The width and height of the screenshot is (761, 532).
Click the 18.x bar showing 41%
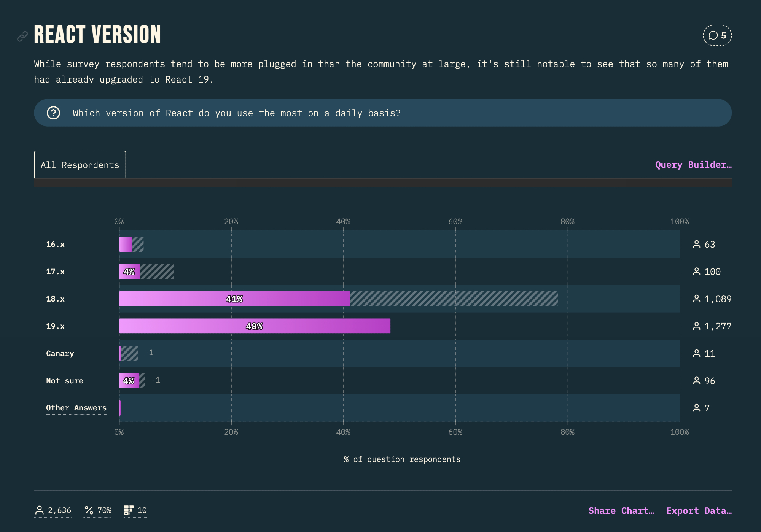[x=234, y=299]
